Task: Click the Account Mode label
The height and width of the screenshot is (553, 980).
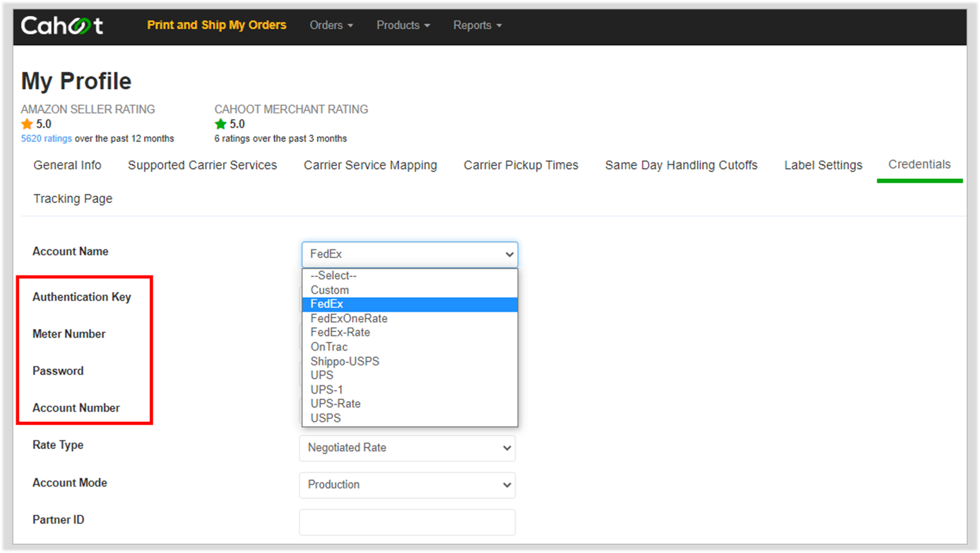Action: coord(70,483)
